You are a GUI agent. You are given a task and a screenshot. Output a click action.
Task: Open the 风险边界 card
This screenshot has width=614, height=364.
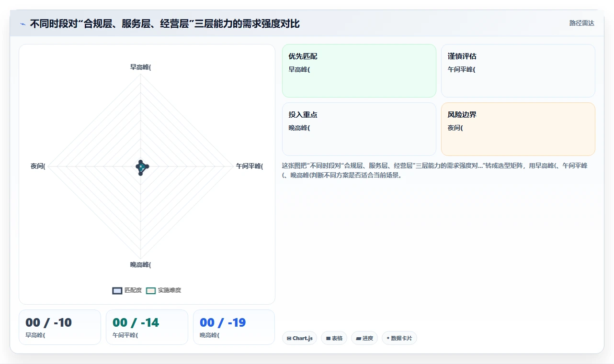518,129
